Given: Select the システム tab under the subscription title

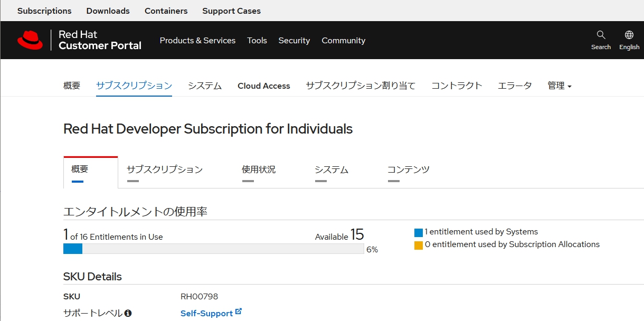Looking at the screenshot, I should coord(331,169).
